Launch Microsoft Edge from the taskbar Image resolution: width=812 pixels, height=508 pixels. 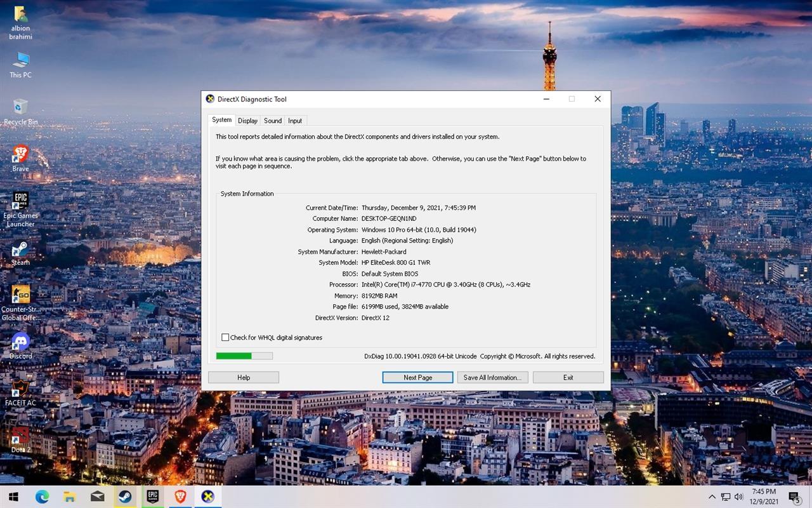click(x=42, y=497)
